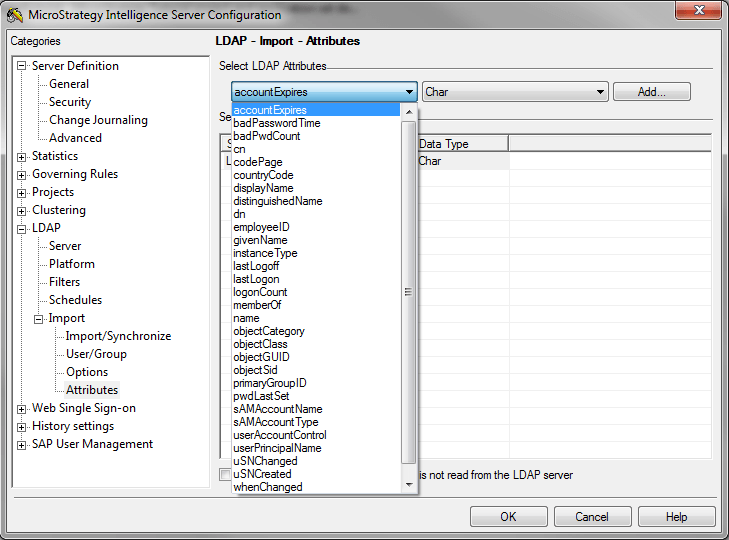Click the OK button
The height and width of the screenshot is (540, 729).
[x=509, y=517]
